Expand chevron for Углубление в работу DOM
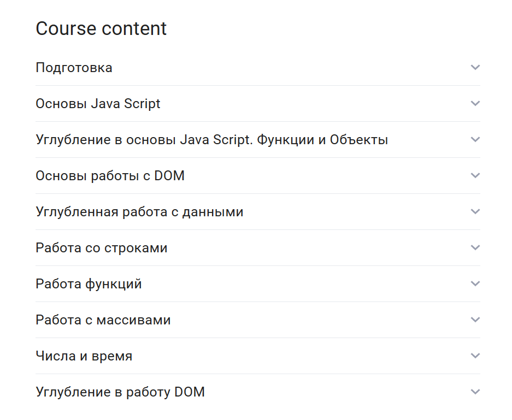The height and width of the screenshot is (420, 512). 475,392
